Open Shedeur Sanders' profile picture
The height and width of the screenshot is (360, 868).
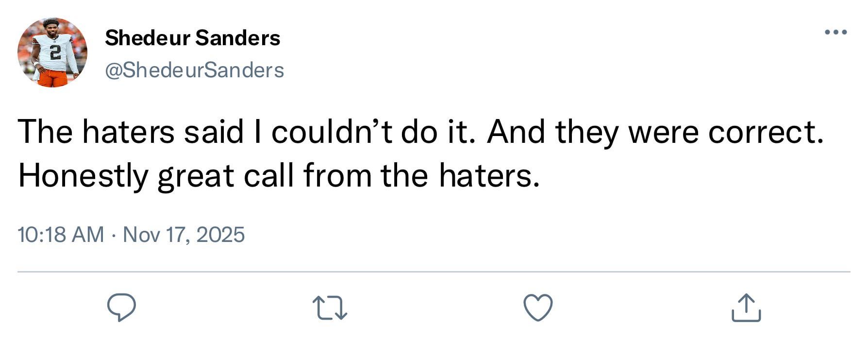pos(52,52)
